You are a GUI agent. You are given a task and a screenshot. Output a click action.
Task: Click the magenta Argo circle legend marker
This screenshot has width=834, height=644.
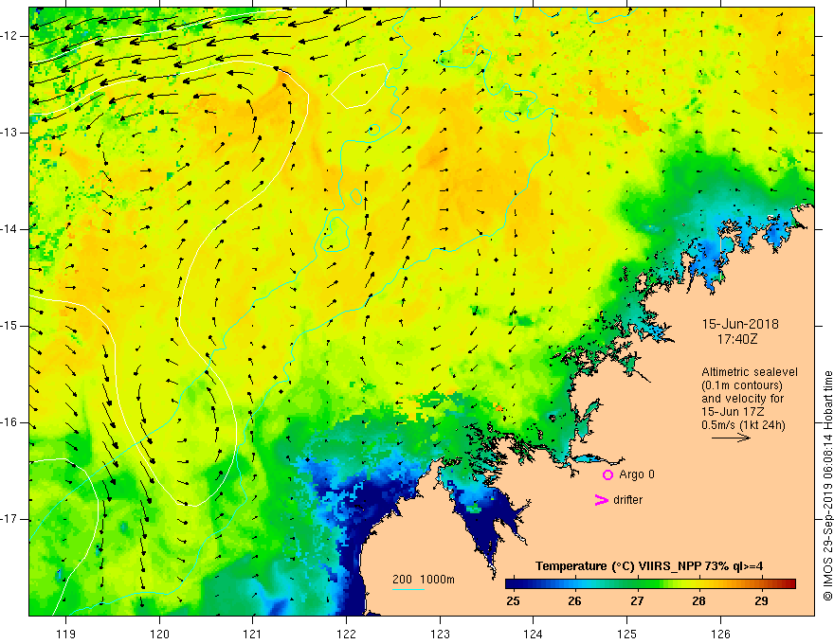click(607, 474)
